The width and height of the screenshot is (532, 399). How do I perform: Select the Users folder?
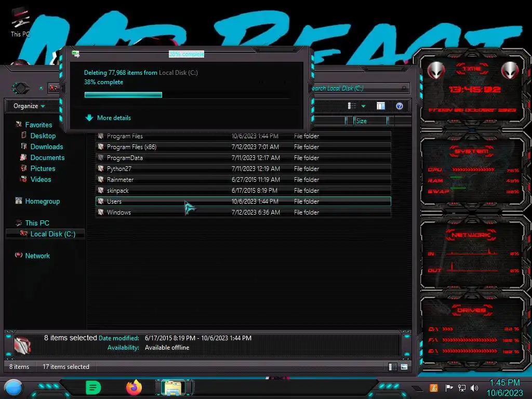(x=243, y=201)
